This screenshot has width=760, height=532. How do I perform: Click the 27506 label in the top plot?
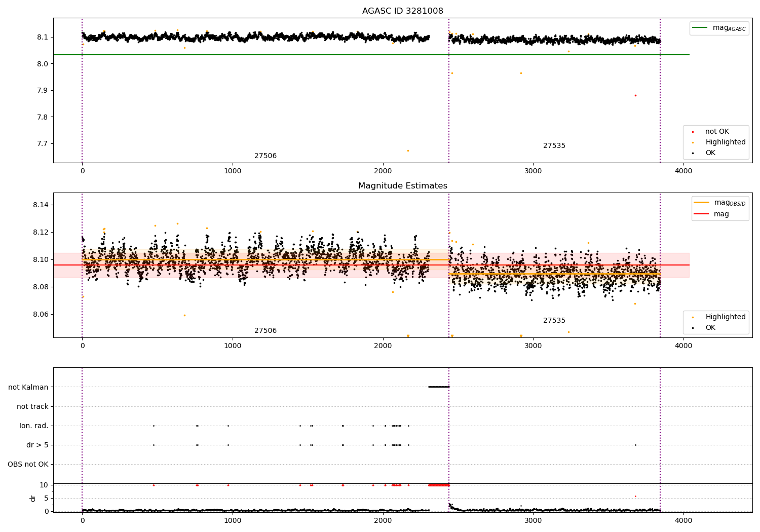[265, 156]
